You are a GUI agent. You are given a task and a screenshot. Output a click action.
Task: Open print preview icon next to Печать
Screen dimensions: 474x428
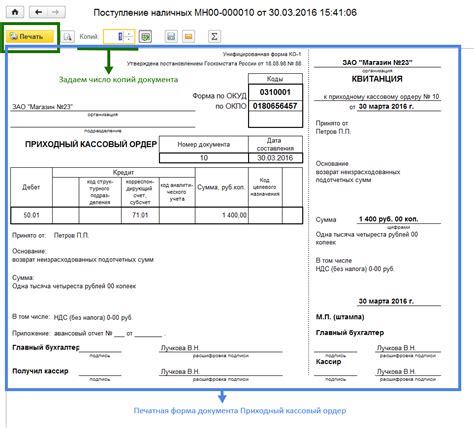68,37
